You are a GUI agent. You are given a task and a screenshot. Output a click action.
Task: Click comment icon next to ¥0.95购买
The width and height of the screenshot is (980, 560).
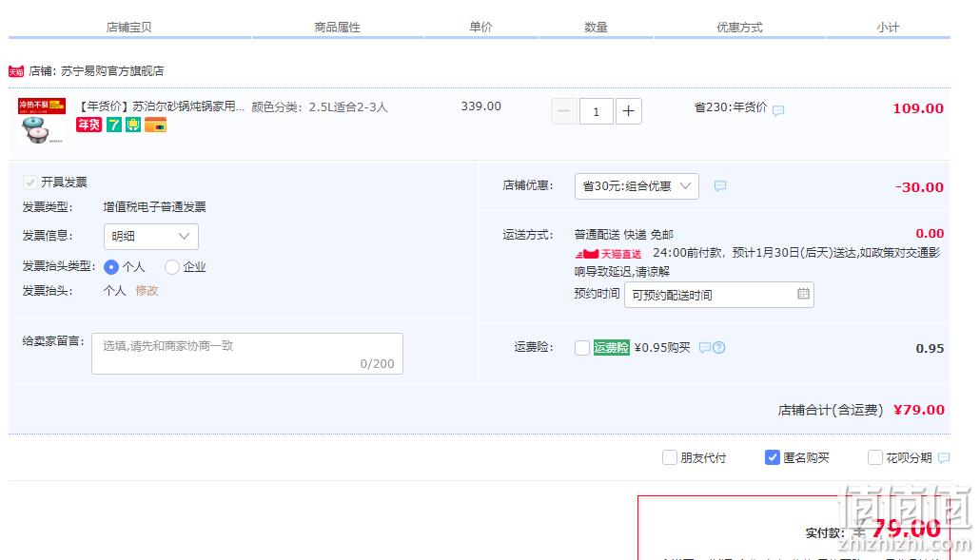[x=704, y=348]
